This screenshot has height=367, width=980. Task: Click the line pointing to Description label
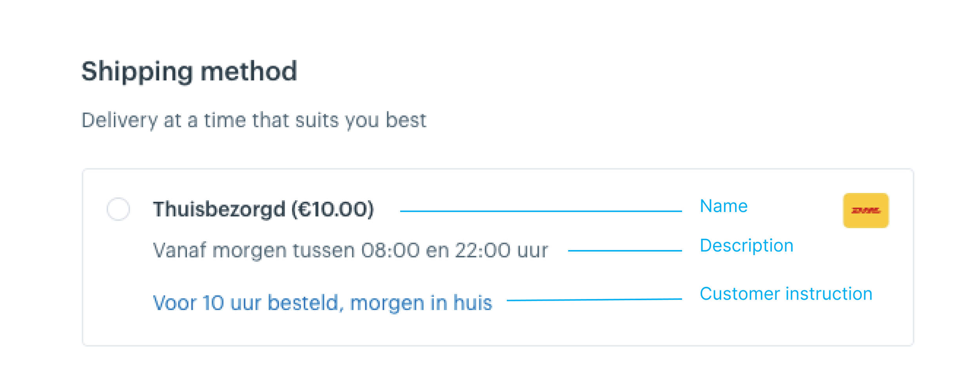[625, 250]
